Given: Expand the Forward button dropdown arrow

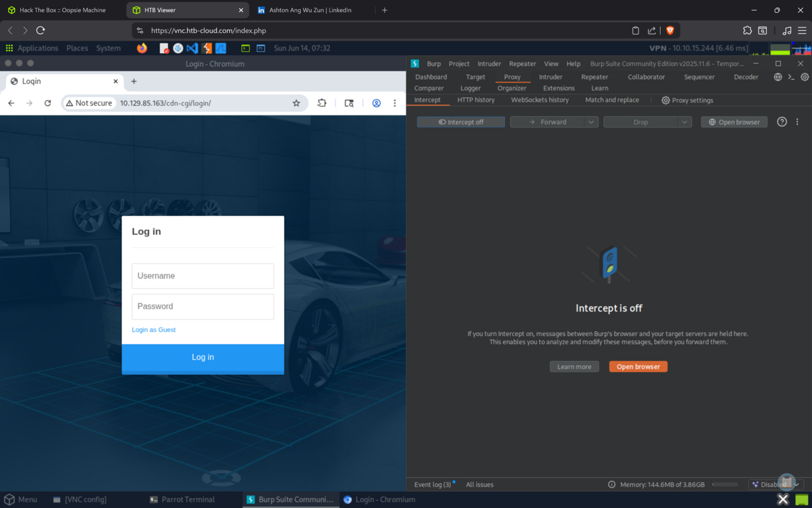Looking at the screenshot, I should click(591, 122).
